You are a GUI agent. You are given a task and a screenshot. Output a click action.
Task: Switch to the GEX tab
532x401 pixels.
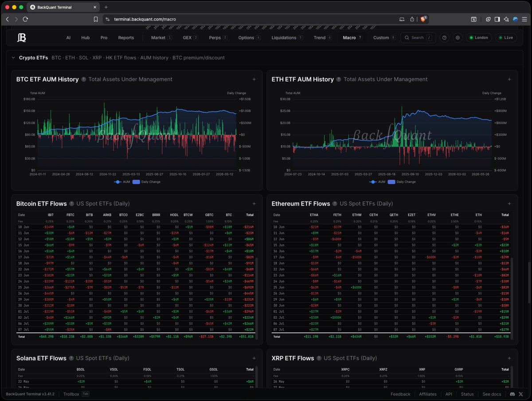[191, 38]
